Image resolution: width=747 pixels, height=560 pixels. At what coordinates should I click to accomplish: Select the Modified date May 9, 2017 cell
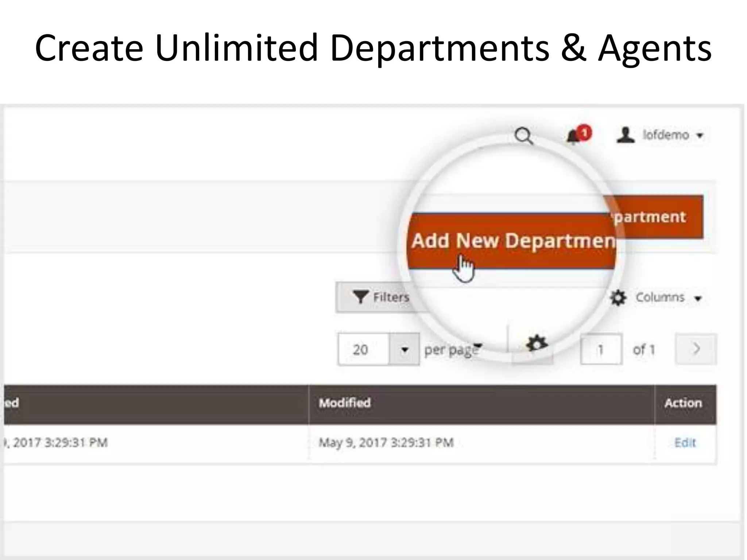[386, 443]
